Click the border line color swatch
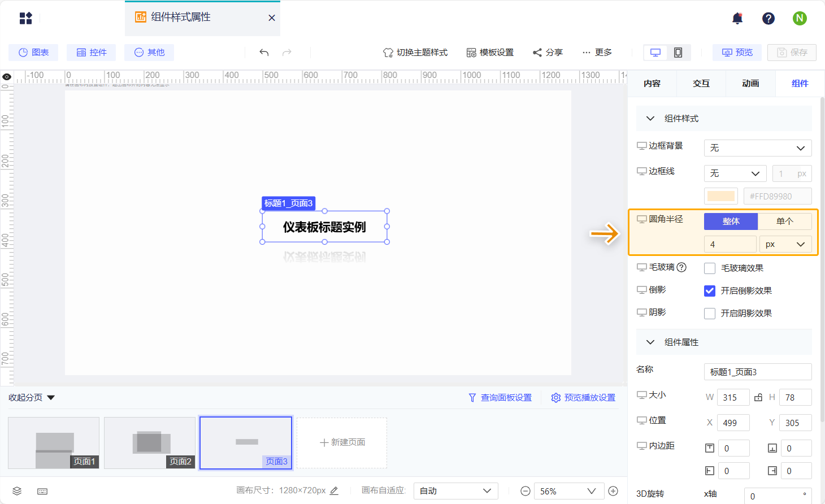Image resolution: width=825 pixels, height=504 pixels. click(x=721, y=196)
